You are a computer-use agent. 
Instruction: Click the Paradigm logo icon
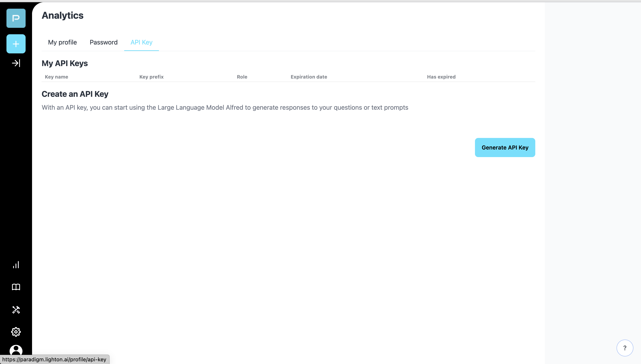point(16,18)
